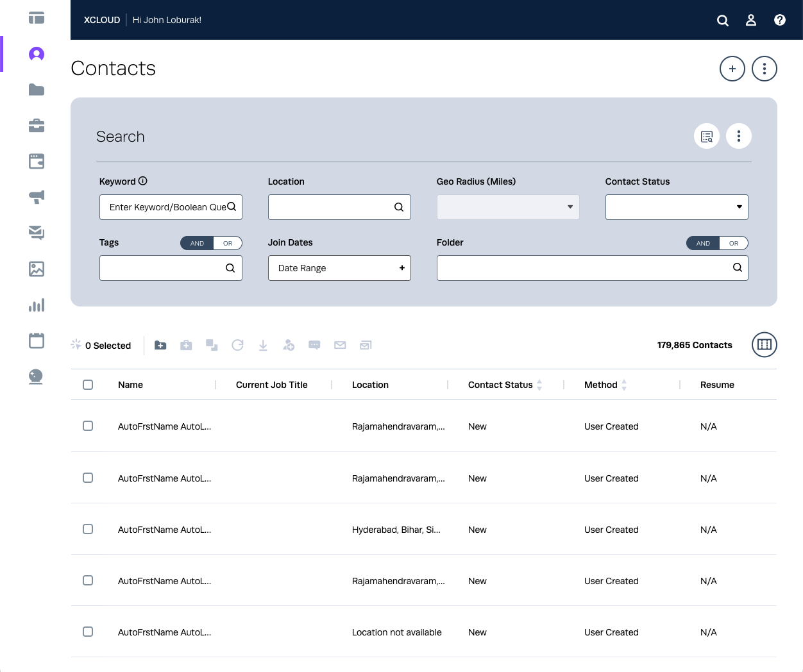The width and height of the screenshot is (803, 672).
Task: Check the select all contacts checkbox
Action: 88,385
